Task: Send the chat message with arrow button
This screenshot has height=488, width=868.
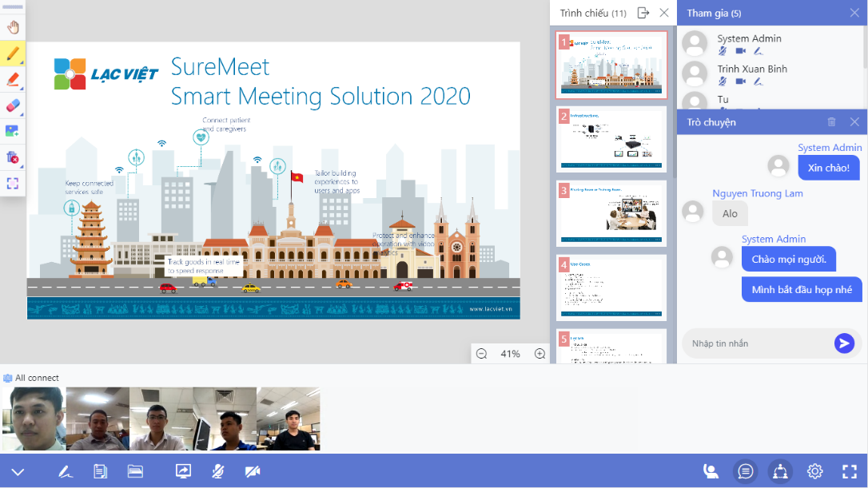Action: 844,343
